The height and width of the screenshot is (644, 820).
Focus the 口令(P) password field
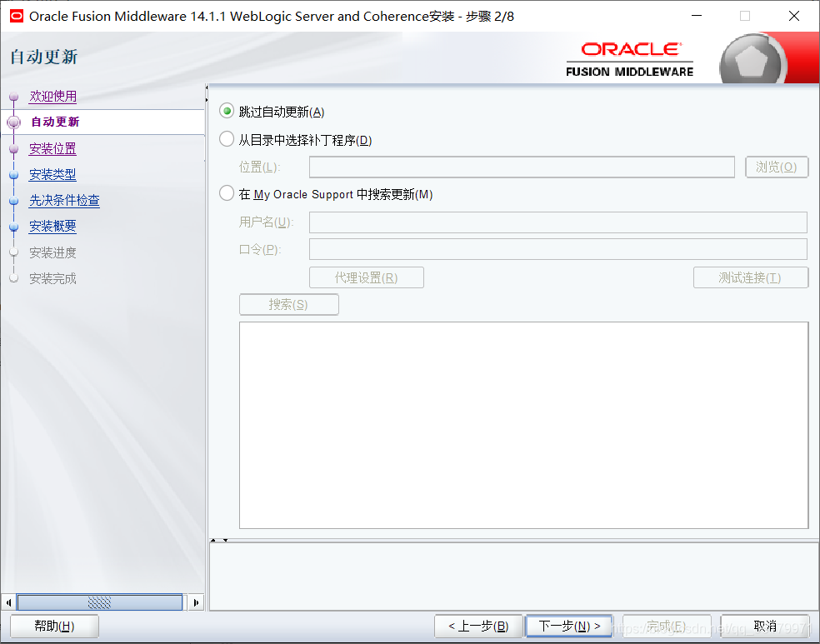(x=558, y=249)
